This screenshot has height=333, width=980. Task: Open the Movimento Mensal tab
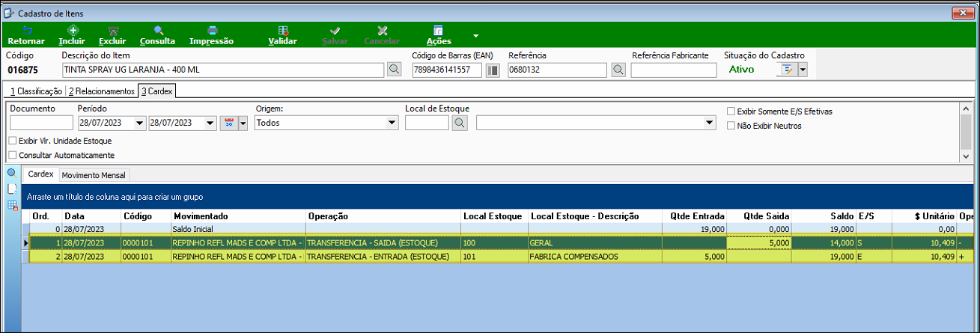[94, 174]
